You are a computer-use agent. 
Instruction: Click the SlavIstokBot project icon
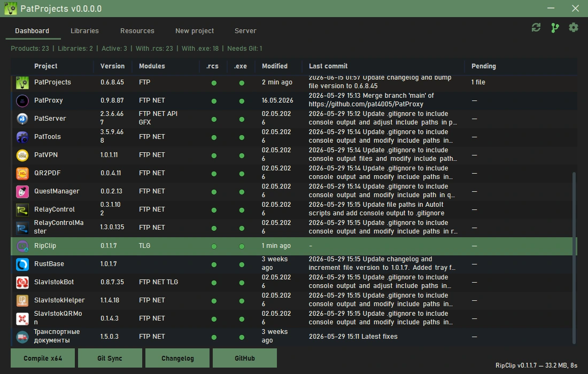pyautogui.click(x=22, y=282)
